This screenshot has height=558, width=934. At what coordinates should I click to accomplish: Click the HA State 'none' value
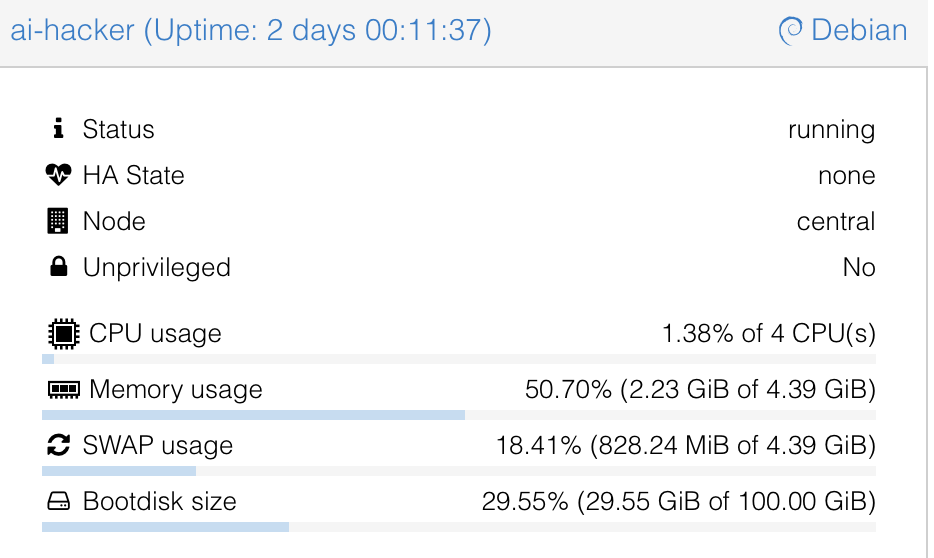click(846, 175)
